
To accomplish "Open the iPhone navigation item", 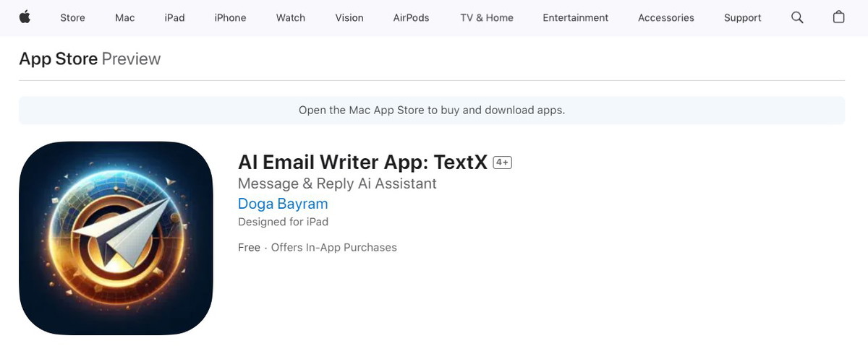I will click(230, 17).
